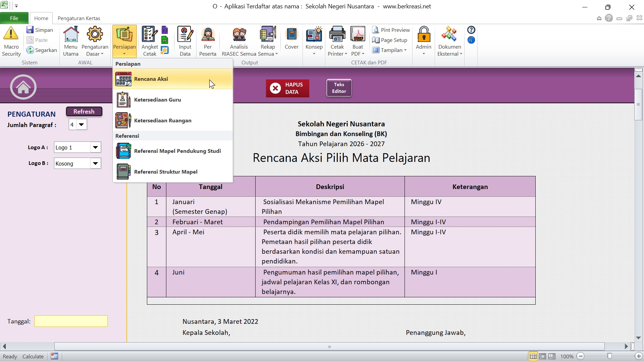This screenshot has height=362, width=644.
Task: Click the Cover icon in ribbon
Action: point(291,35)
